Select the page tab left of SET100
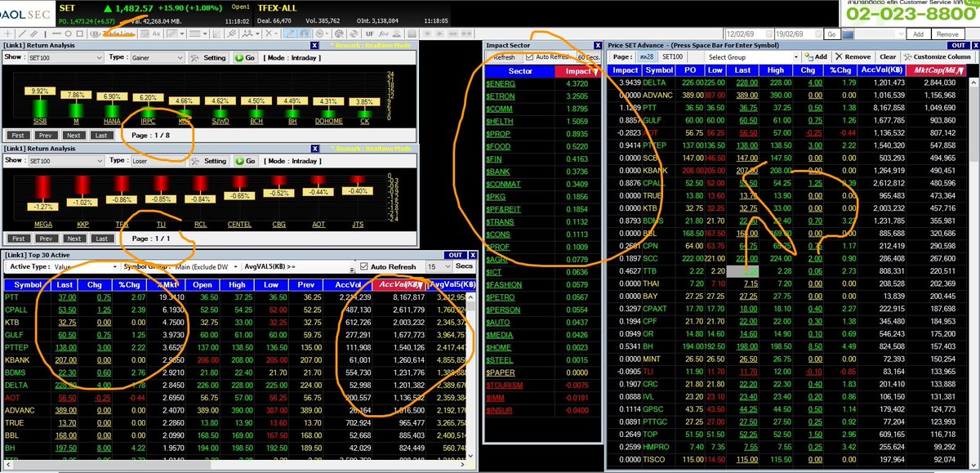This screenshot has height=473, width=980. click(646, 57)
